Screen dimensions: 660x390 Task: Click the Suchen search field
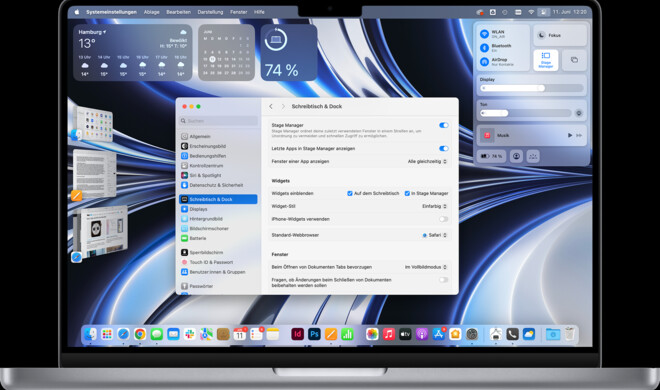click(x=218, y=121)
